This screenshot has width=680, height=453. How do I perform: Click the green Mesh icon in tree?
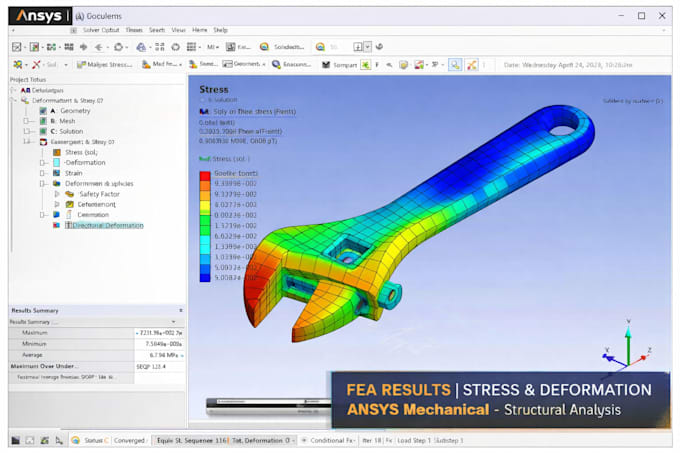coord(43,121)
